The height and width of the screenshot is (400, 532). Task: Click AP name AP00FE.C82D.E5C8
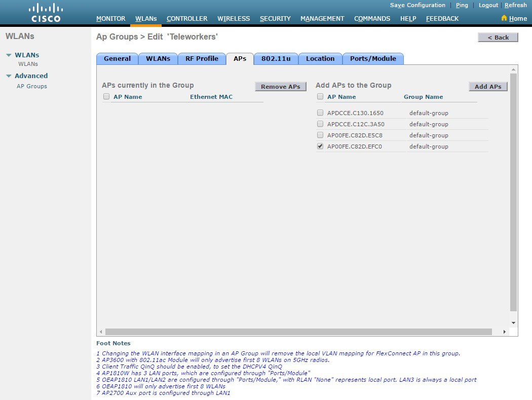click(x=355, y=135)
